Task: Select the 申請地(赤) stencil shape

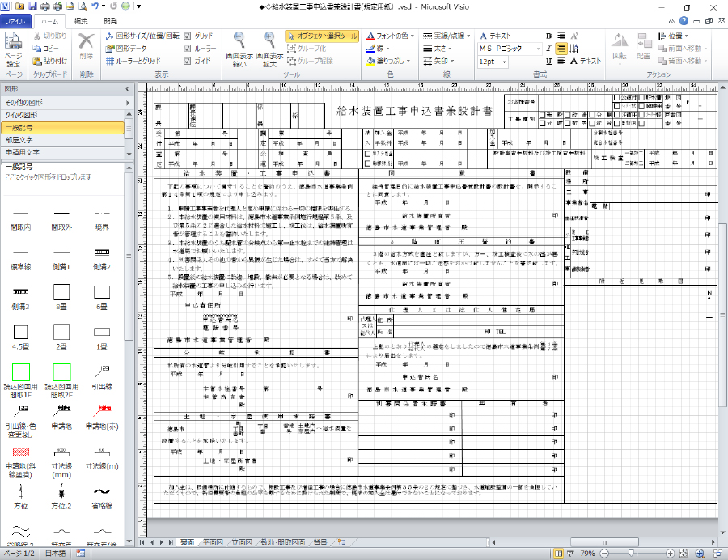Action: pyautogui.click(x=102, y=417)
